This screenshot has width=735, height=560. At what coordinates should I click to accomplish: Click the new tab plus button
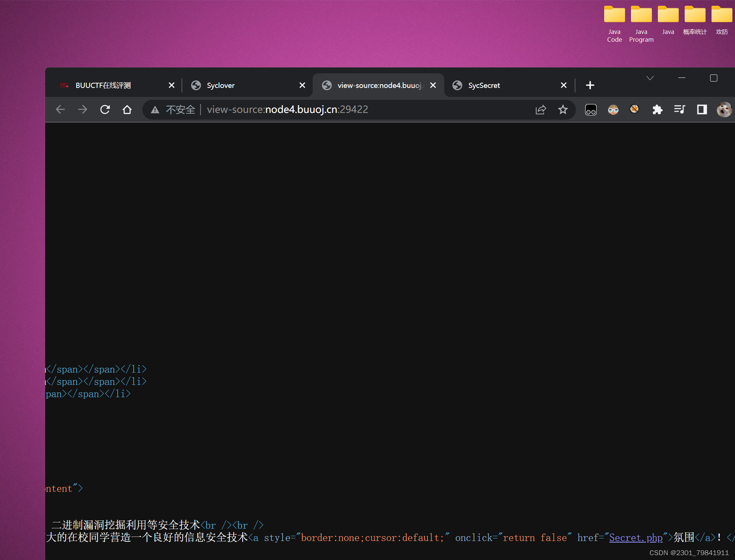tap(590, 85)
